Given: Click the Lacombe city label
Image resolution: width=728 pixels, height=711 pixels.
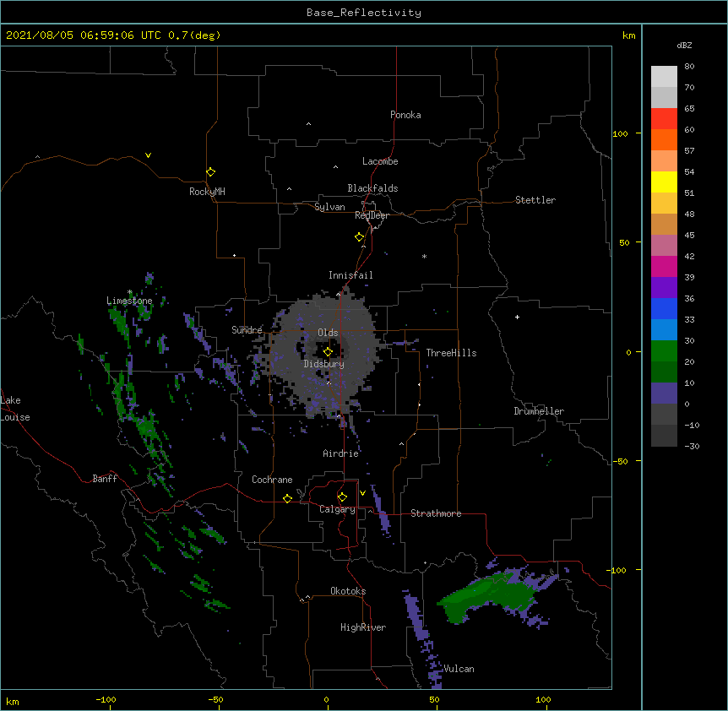Looking at the screenshot, I should tap(380, 161).
